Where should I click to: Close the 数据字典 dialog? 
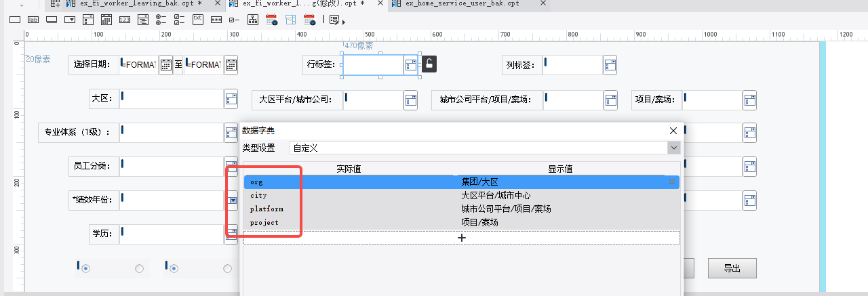[673, 131]
